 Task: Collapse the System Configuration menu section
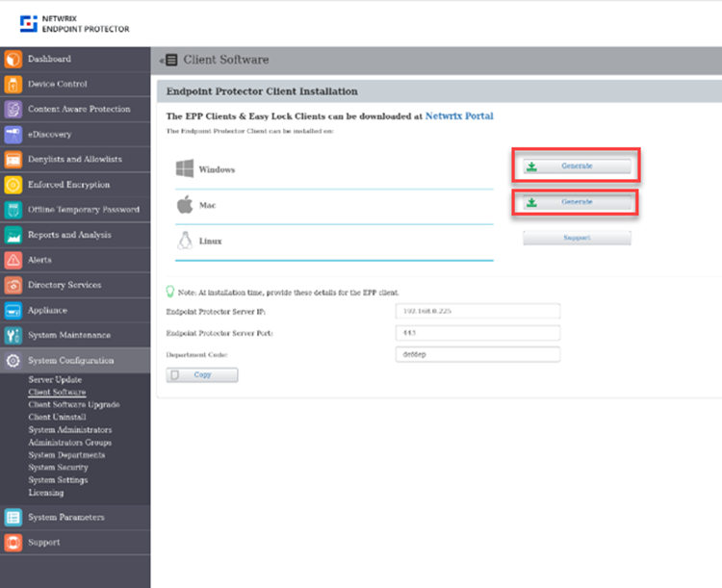pyautogui.click(x=70, y=360)
